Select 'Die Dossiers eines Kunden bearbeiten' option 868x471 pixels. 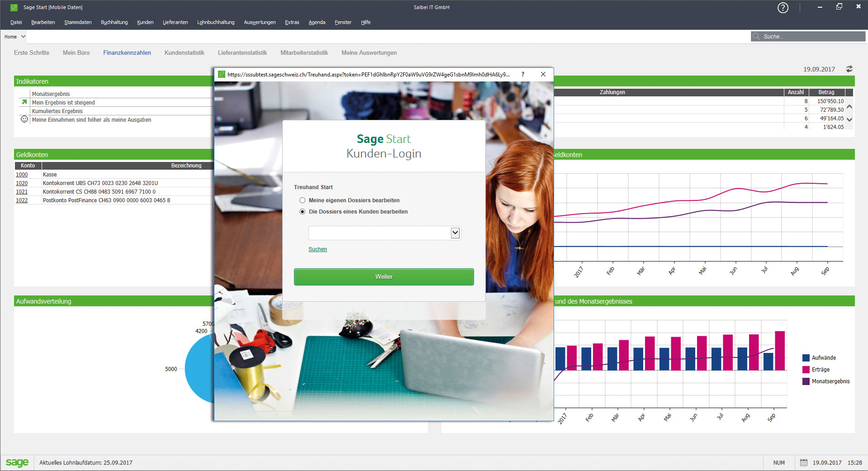pyautogui.click(x=302, y=212)
